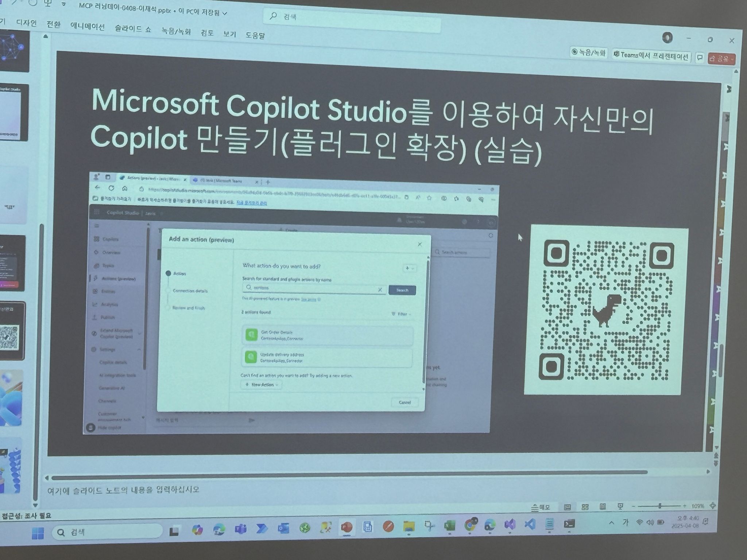Screen dimensions: 747x560
Task: Expand file save location dropdown
Action: point(225,13)
